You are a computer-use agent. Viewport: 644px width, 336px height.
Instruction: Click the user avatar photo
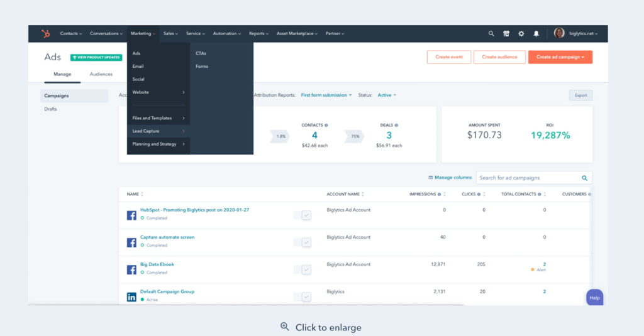(559, 33)
